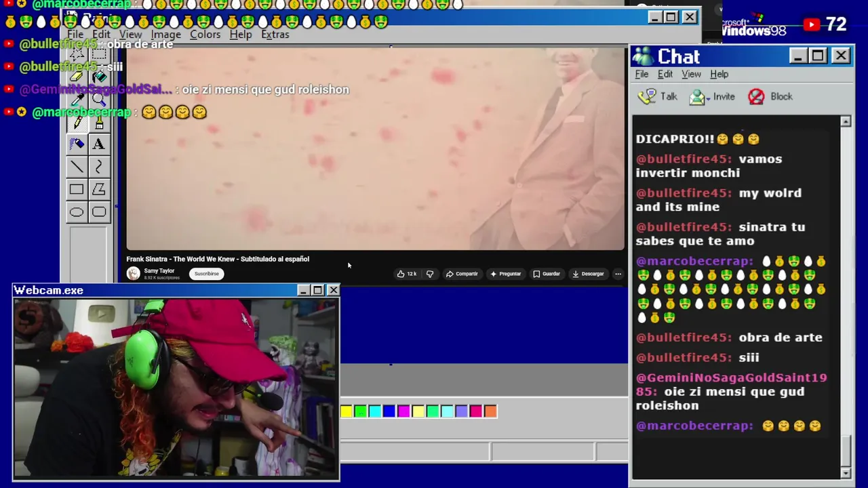The image size is (868, 488).
Task: Open the View menu in Chat window
Action: (691, 74)
